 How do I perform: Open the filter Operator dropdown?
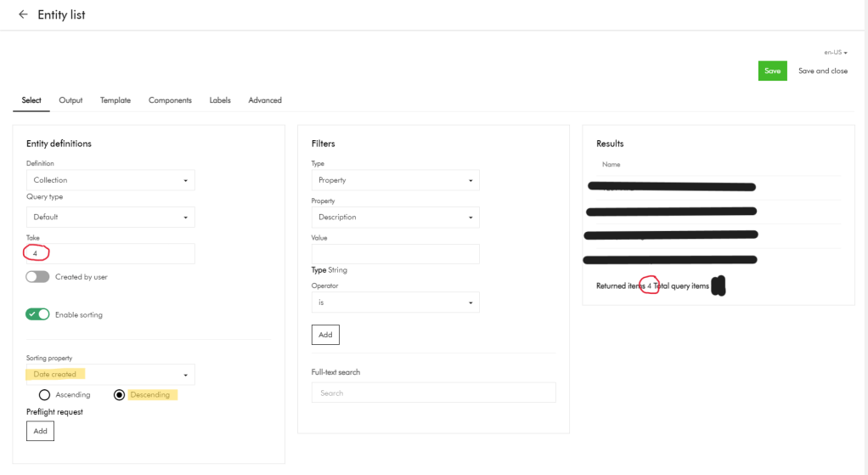(x=395, y=303)
